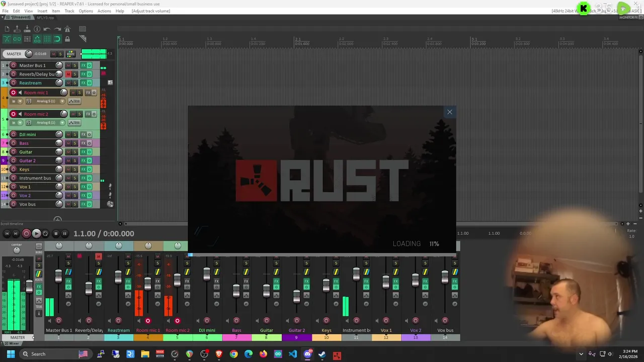The height and width of the screenshot is (362, 644).
Task: Unmute the Reverb/Delay bus track
Action: point(68,74)
